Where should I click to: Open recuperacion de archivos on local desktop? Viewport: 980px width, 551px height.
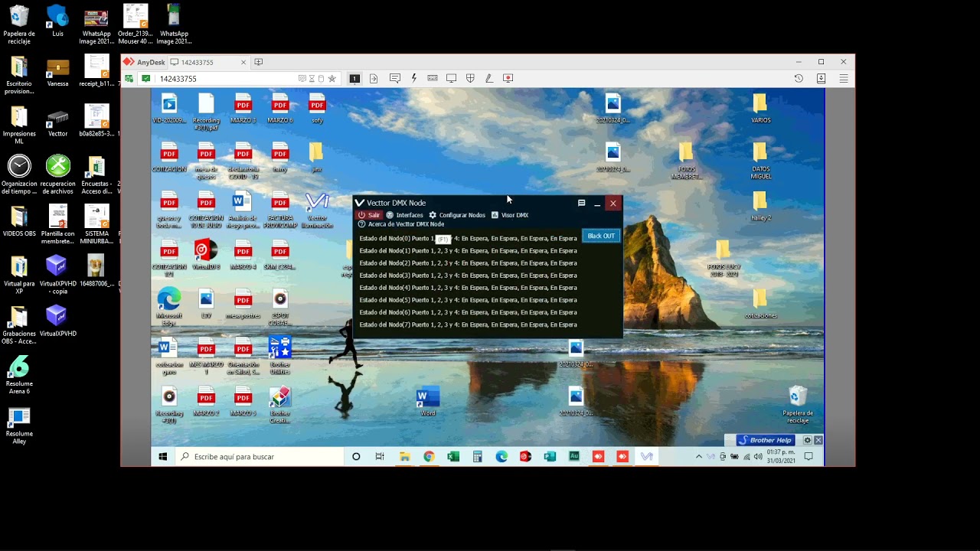pyautogui.click(x=58, y=174)
